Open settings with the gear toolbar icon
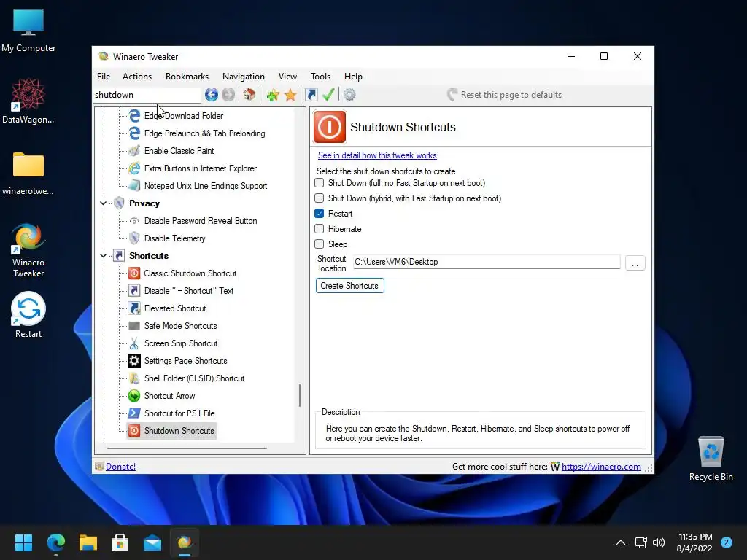747x560 pixels. click(x=349, y=95)
